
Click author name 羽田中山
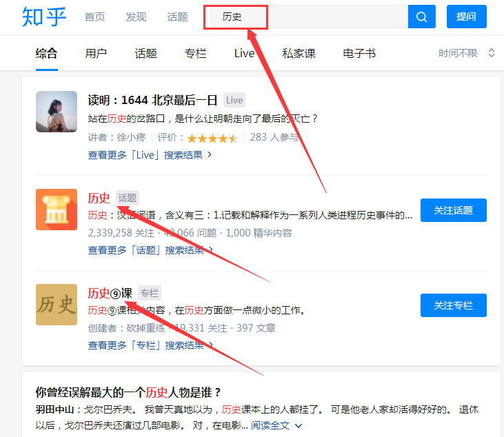click(54, 409)
